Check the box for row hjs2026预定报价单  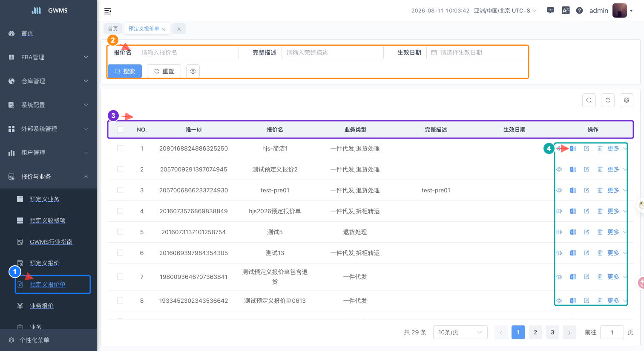(120, 211)
